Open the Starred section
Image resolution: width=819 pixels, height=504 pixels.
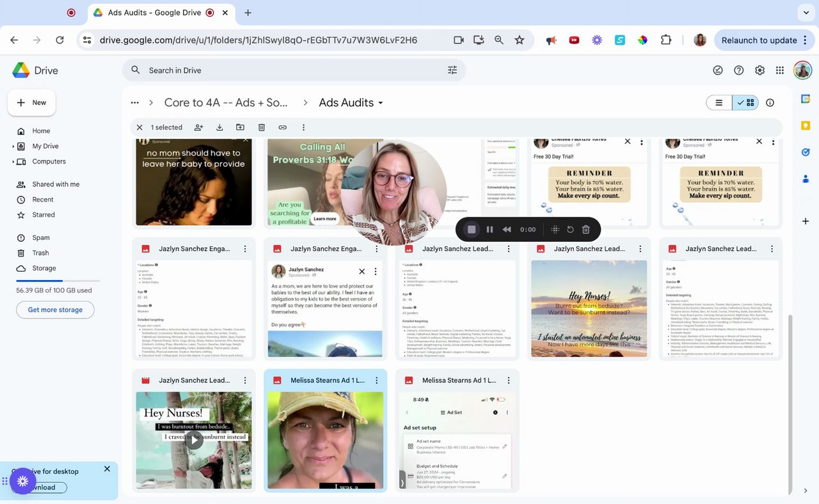coord(44,215)
